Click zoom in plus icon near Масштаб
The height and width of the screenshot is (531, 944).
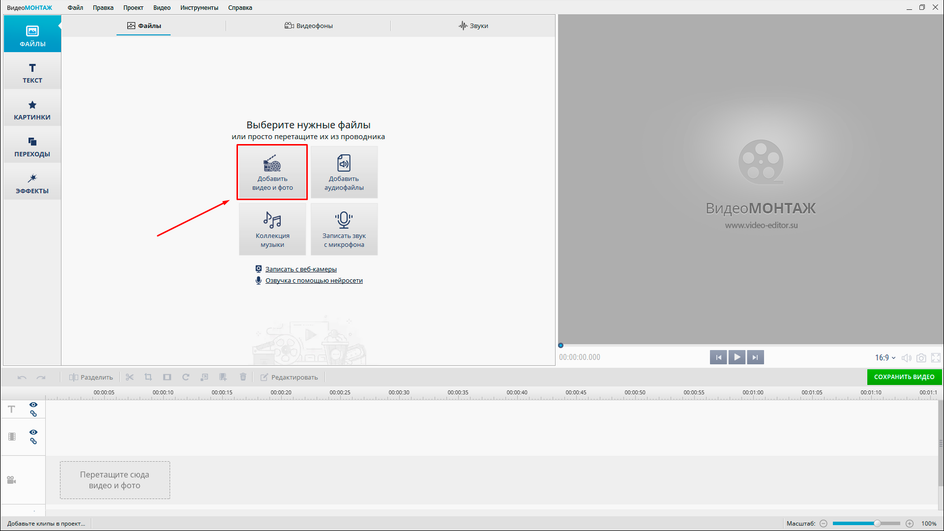coord(910,524)
